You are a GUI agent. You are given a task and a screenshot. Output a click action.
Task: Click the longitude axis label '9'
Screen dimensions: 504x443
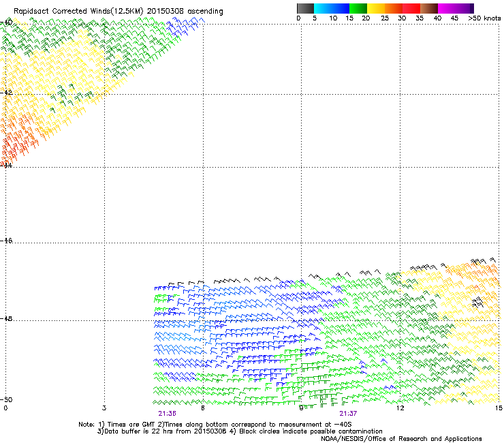pyautogui.click(x=301, y=408)
